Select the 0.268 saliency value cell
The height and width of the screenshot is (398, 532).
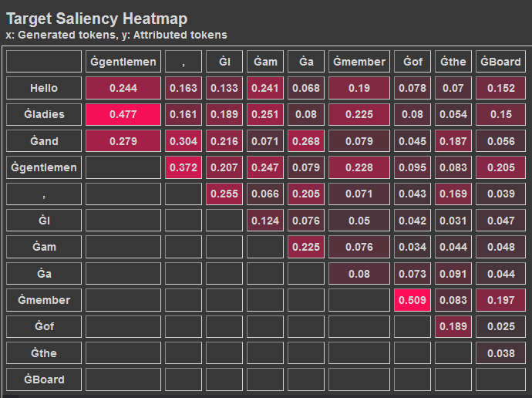tap(306, 141)
